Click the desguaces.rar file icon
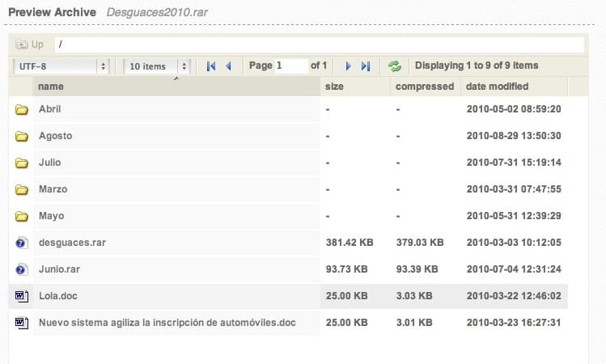The image size is (606, 364). click(x=22, y=243)
